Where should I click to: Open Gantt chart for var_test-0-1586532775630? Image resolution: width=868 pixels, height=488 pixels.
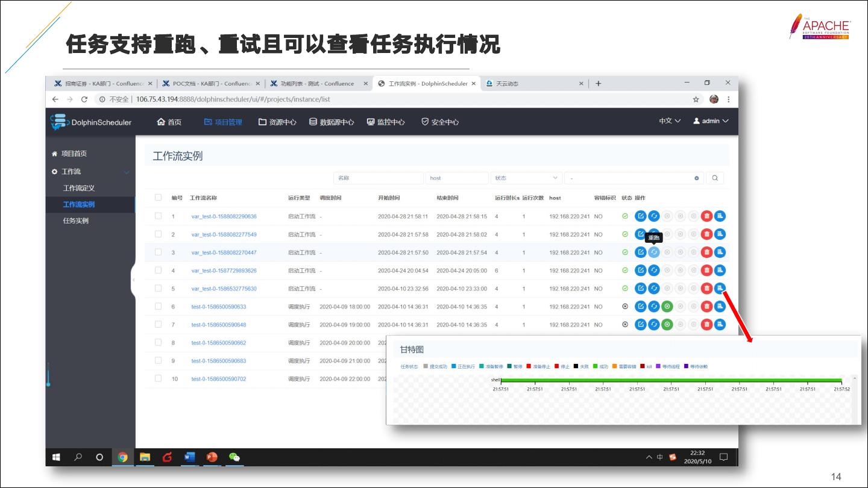(x=720, y=289)
